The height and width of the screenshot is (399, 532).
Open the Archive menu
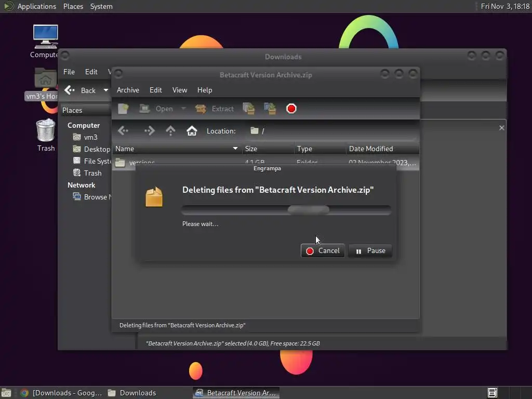pos(128,90)
